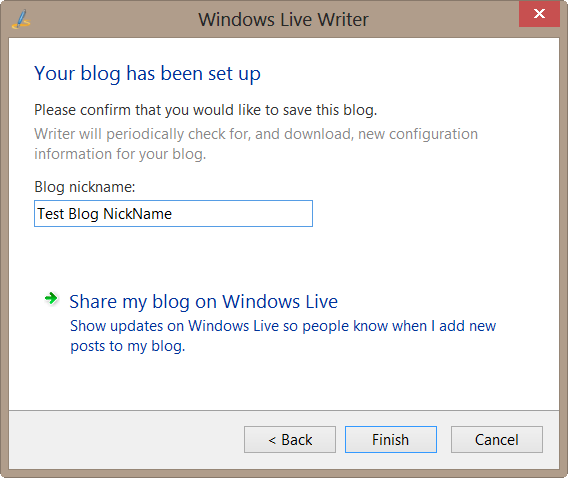Click the 'posts to my blog.' link line

(x=128, y=346)
